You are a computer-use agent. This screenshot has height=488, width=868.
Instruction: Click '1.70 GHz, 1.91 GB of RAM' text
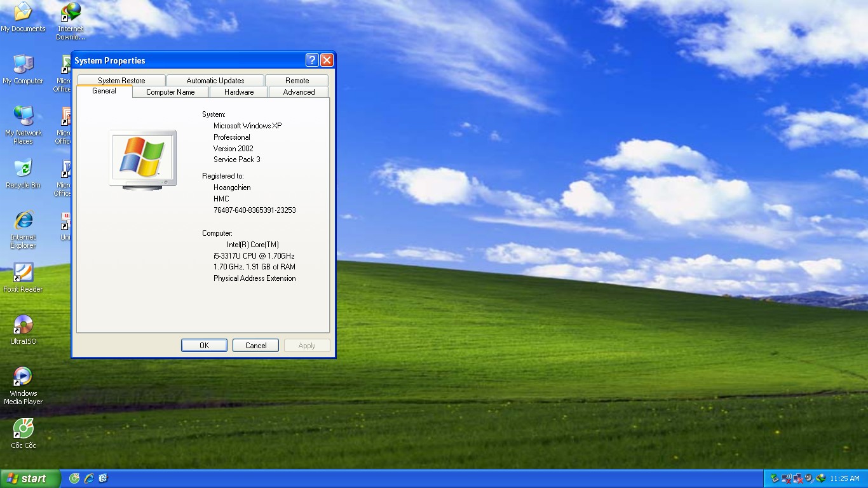click(254, 267)
